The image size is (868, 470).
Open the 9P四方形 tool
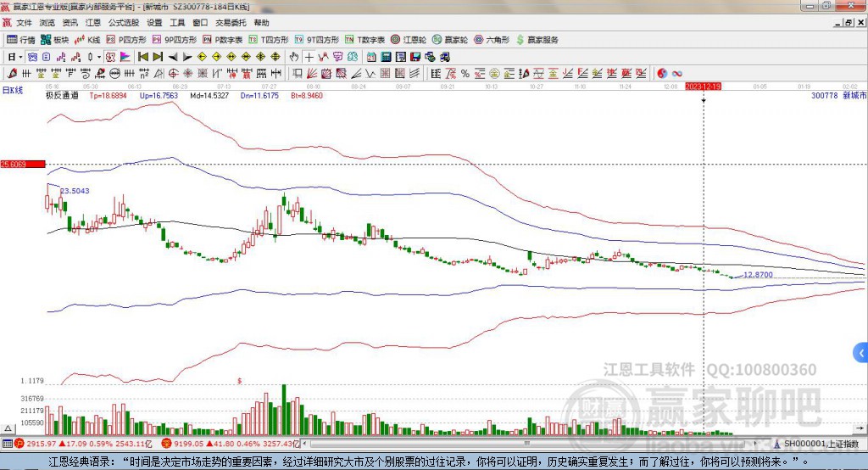[x=175, y=40]
